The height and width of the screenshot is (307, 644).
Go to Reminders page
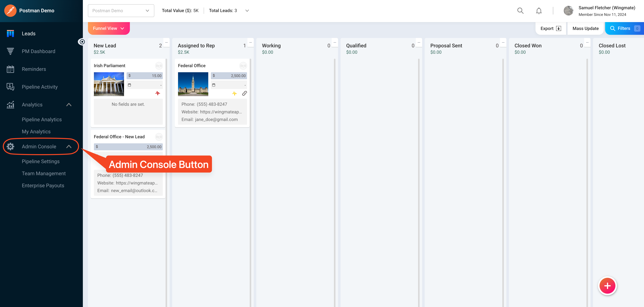(34, 69)
